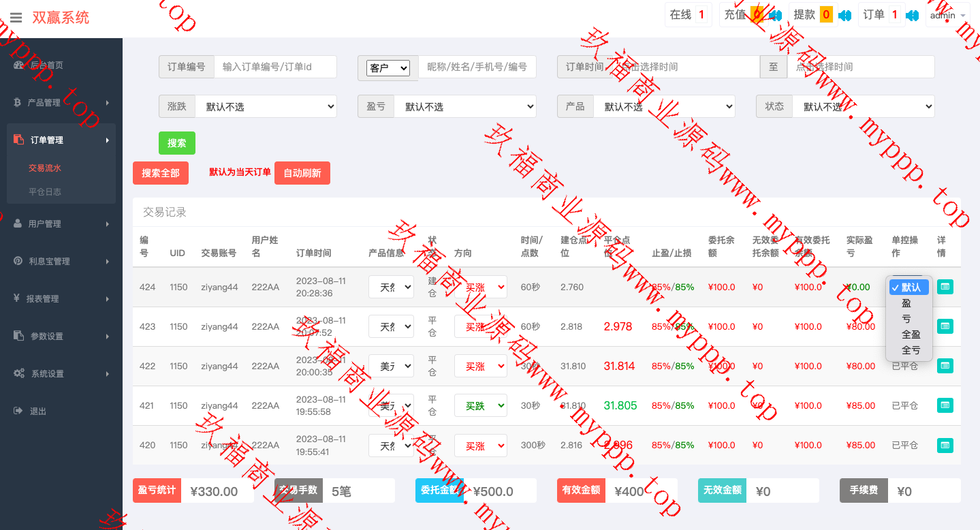Open the admin user dropdown
The image size is (980, 530).
pyautogui.click(x=947, y=15)
